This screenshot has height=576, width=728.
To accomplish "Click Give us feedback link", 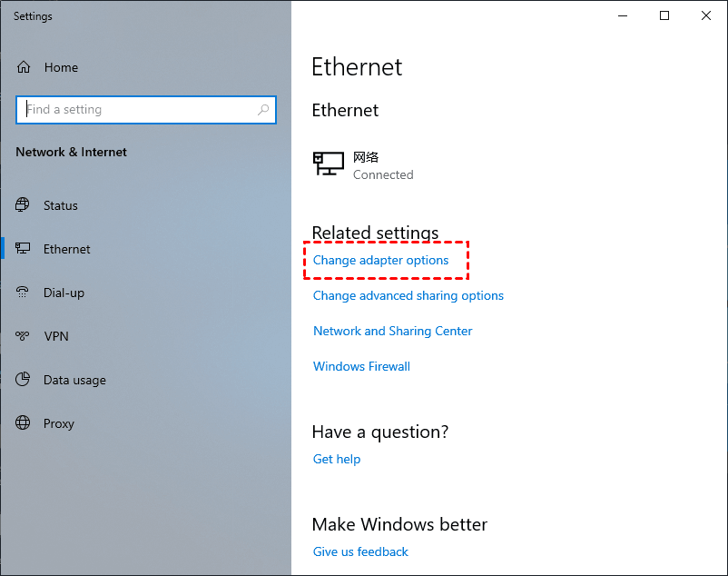I will pos(360,551).
